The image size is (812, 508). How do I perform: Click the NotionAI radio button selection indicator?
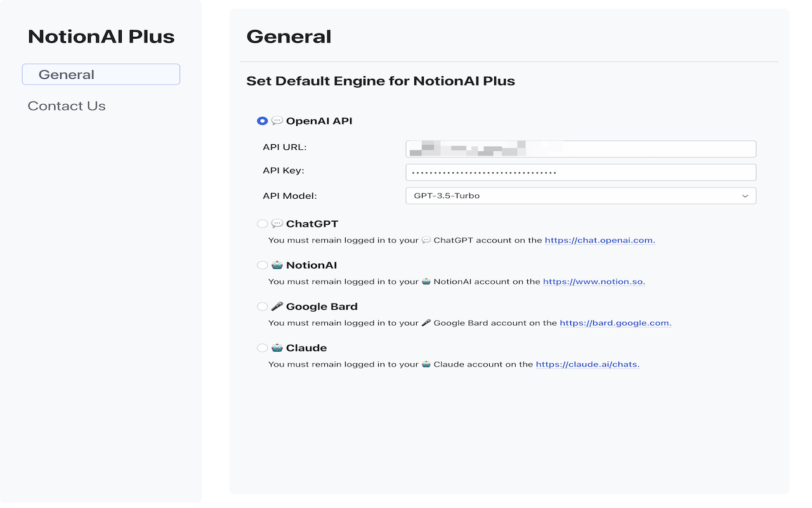(262, 265)
